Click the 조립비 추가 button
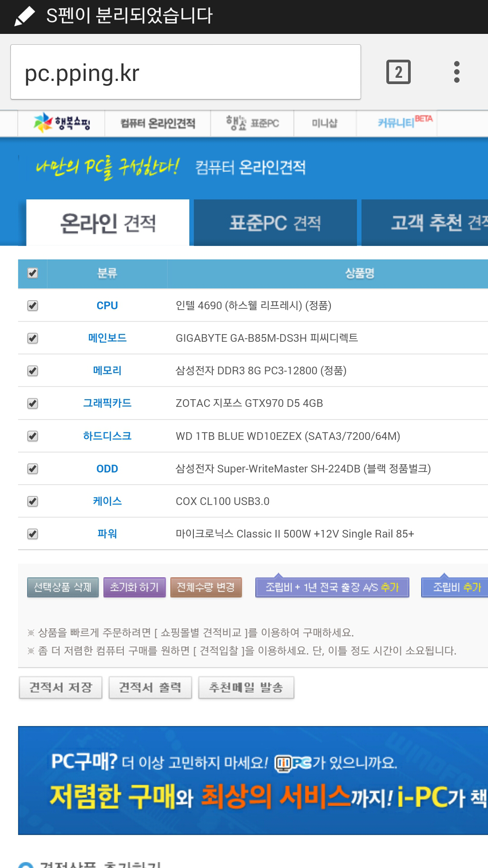Screen dimensions: 488x868 pos(455,587)
